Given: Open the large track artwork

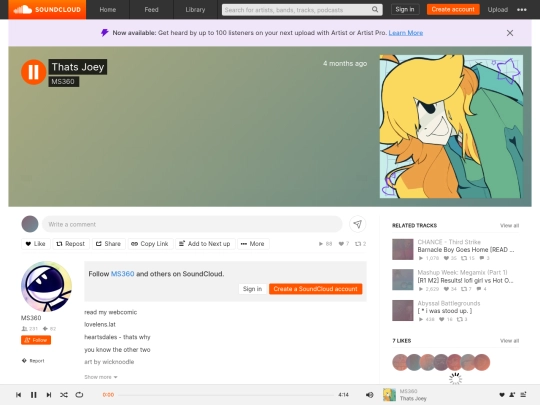Looking at the screenshot, I should coord(451,126).
